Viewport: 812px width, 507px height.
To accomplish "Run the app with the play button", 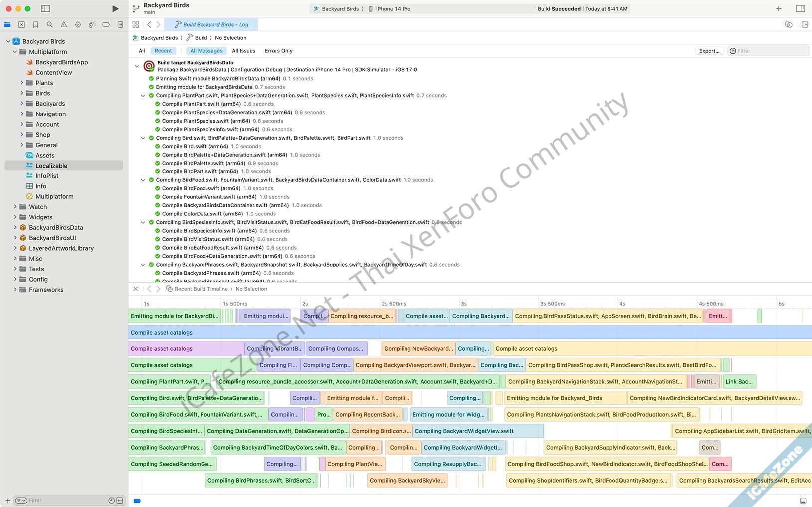I will pyautogui.click(x=115, y=9).
